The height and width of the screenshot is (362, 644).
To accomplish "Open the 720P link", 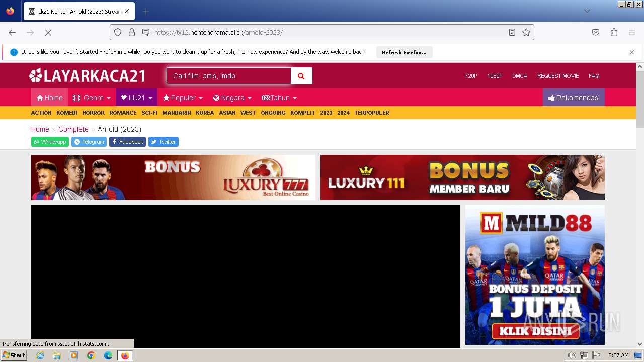I will pos(471,76).
